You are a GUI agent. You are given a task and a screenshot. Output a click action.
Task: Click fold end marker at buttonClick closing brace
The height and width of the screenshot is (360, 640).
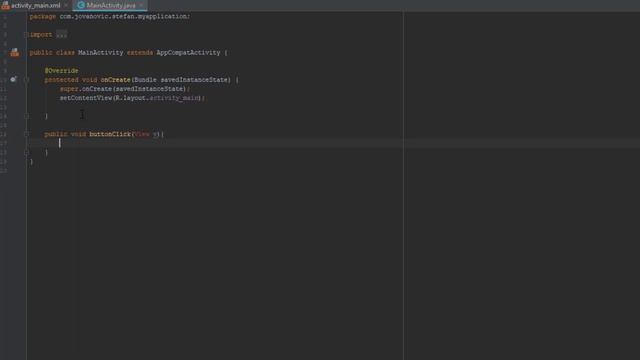click(x=26, y=152)
